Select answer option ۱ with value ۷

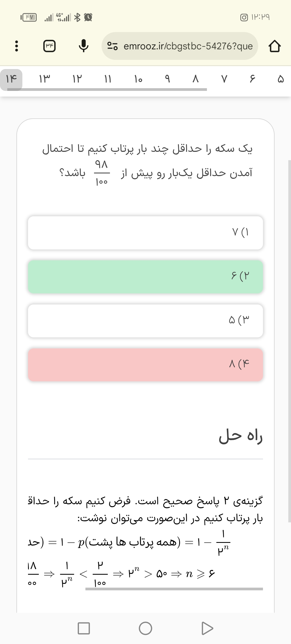(x=145, y=233)
